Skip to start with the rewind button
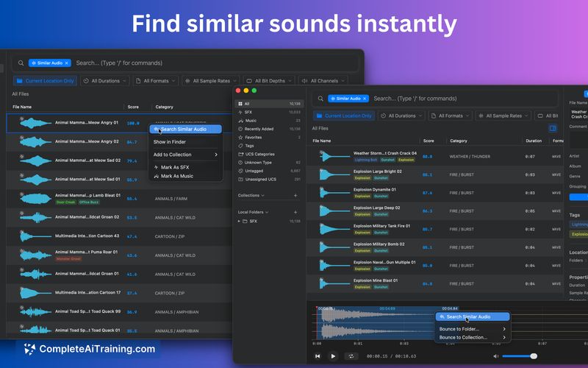 tap(318, 356)
